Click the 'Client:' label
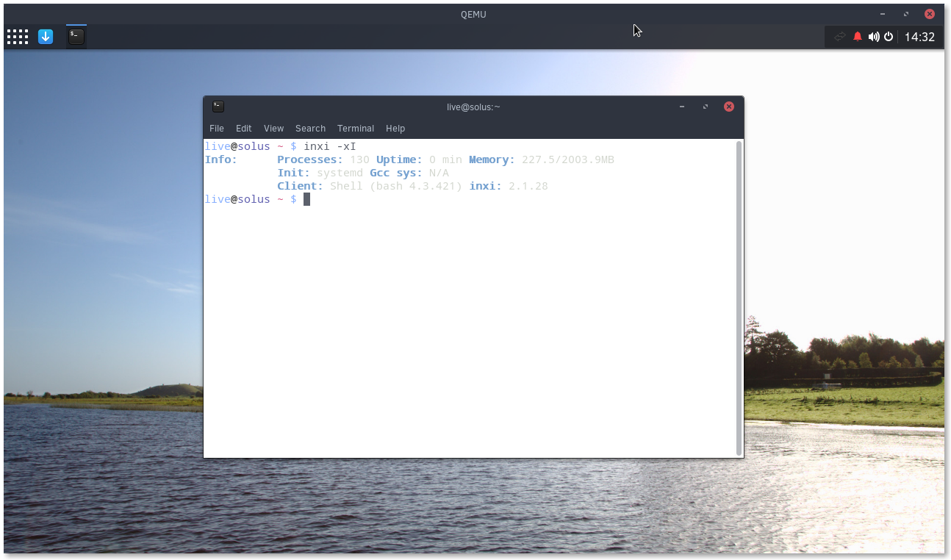951x560 pixels. pyautogui.click(x=300, y=186)
